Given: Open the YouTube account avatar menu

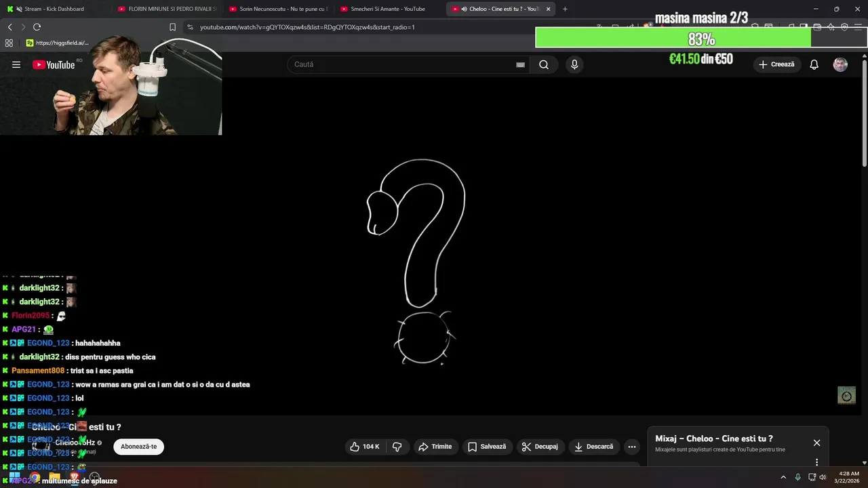Looking at the screenshot, I should tap(840, 64).
